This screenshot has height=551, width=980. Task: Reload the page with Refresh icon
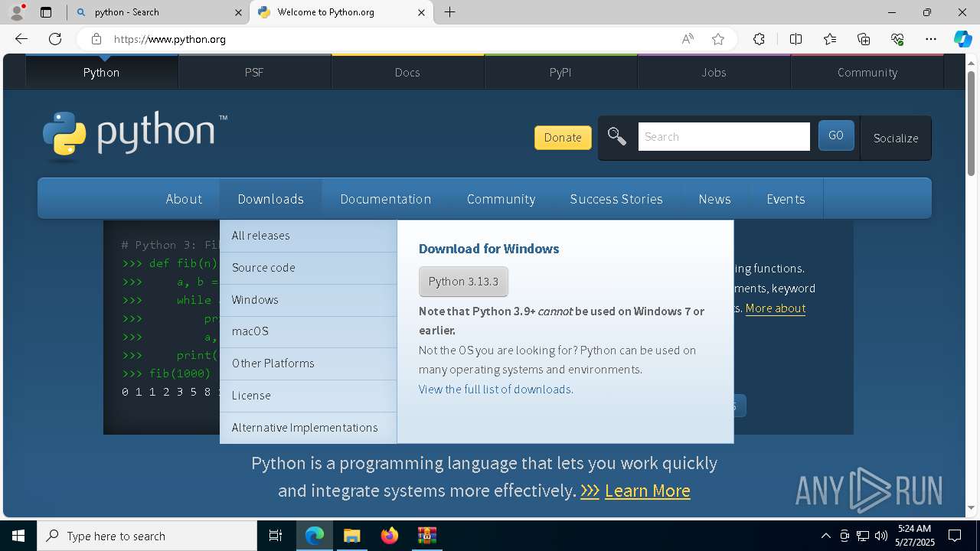pos(55,39)
